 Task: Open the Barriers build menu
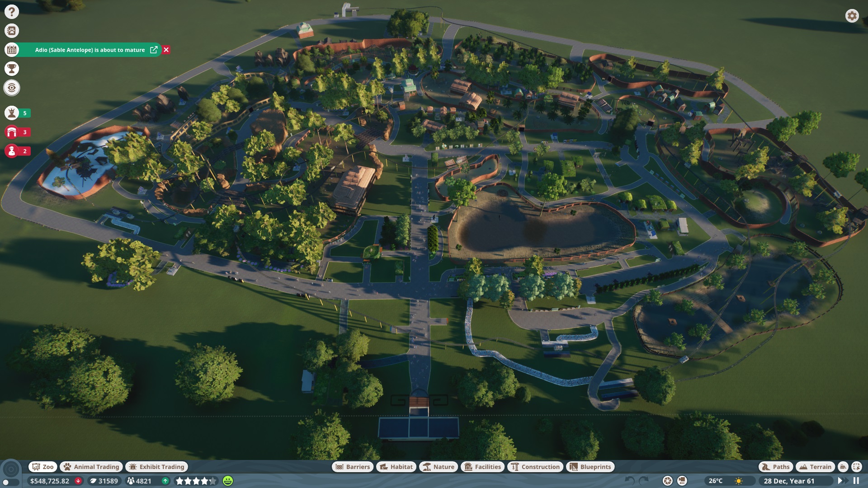(353, 467)
